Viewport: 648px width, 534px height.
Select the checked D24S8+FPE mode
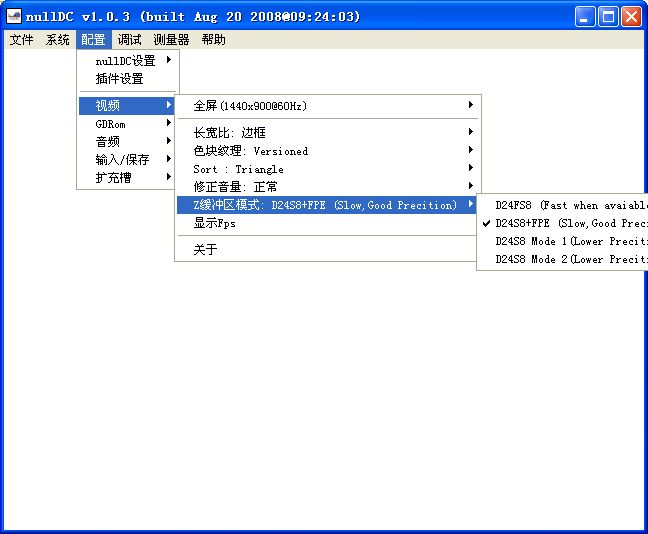[563, 223]
